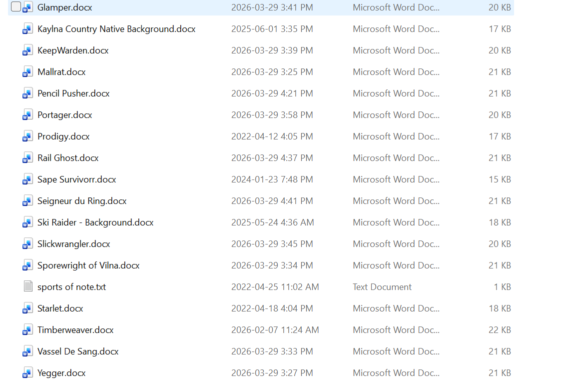Click the Word icon beside Prodigy.docx
588x386 pixels.
point(27,136)
